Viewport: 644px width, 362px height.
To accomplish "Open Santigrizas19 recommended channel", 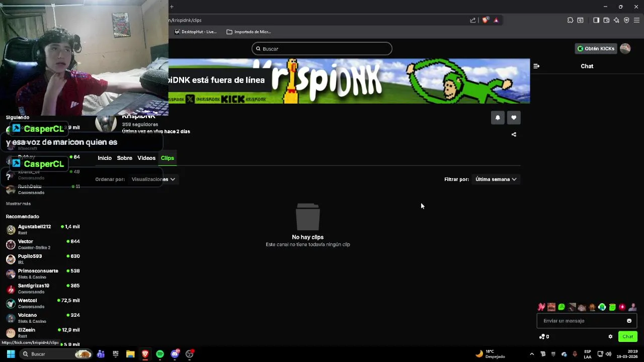I will [x=43, y=289].
